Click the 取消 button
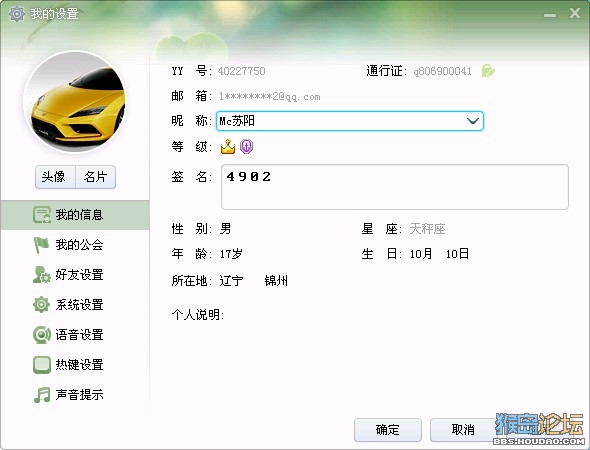The width and height of the screenshot is (590, 450). point(463,430)
